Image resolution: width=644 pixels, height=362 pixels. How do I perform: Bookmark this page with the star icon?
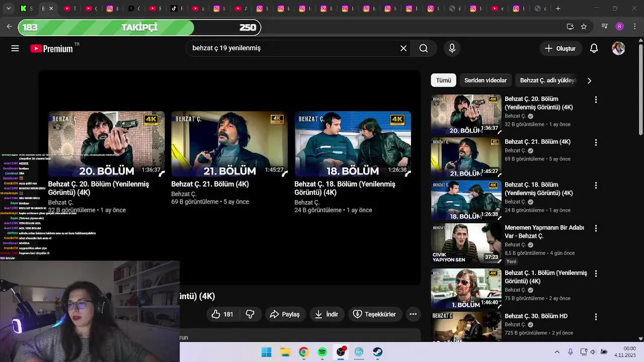tap(584, 27)
